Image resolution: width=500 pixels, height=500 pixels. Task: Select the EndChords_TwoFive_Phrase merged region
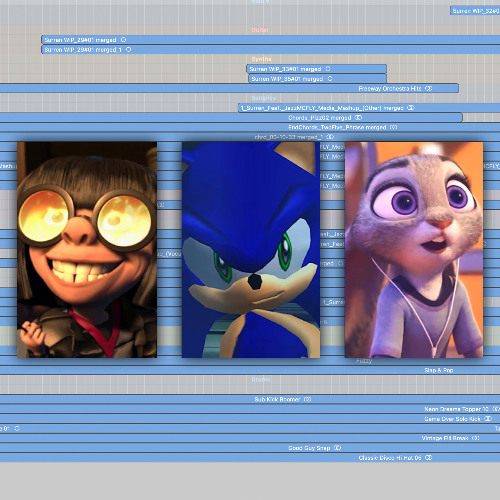tap(250, 127)
